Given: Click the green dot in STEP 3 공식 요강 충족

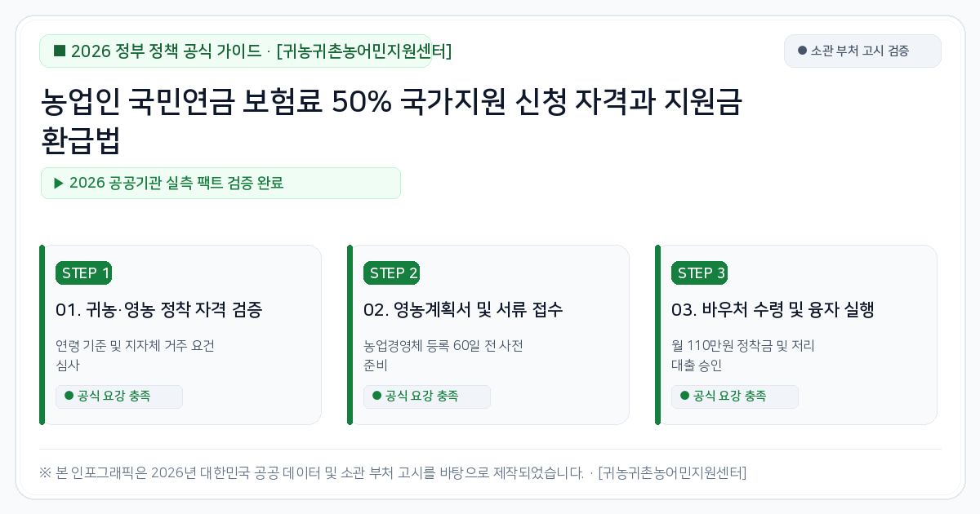Looking at the screenshot, I should [684, 396].
